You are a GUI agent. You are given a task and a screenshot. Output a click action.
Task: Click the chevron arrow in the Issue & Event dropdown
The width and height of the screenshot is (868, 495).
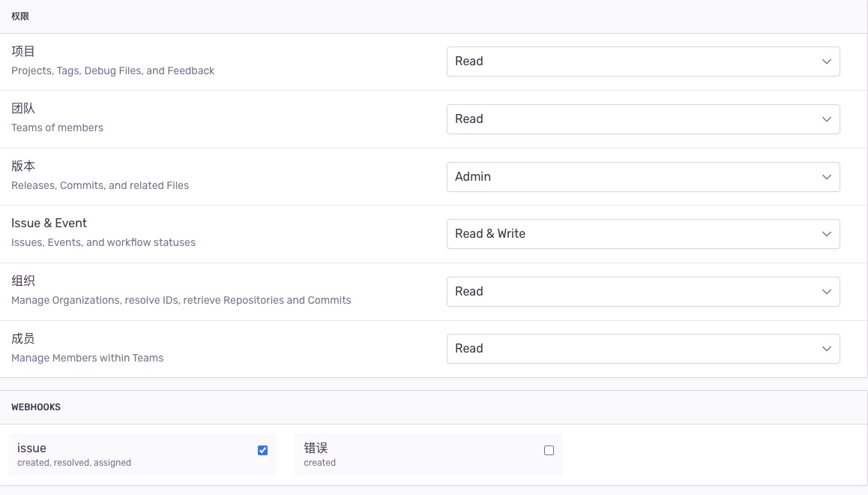click(x=826, y=234)
